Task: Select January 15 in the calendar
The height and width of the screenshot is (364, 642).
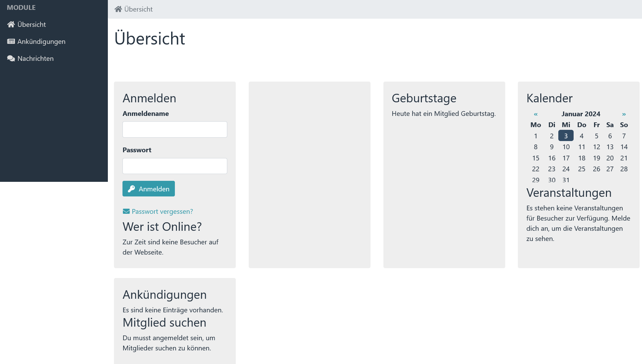Action: (536, 158)
